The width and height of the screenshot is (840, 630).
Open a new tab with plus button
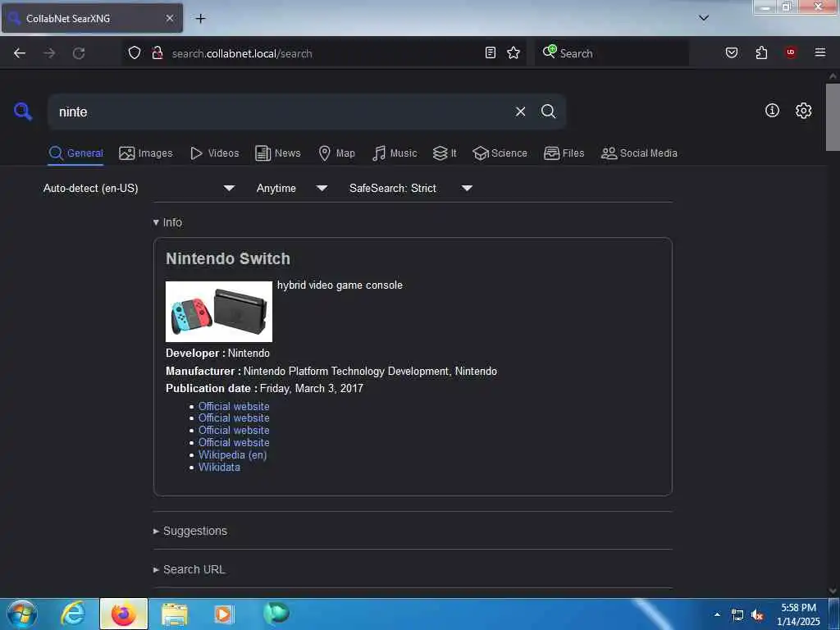pyautogui.click(x=200, y=19)
